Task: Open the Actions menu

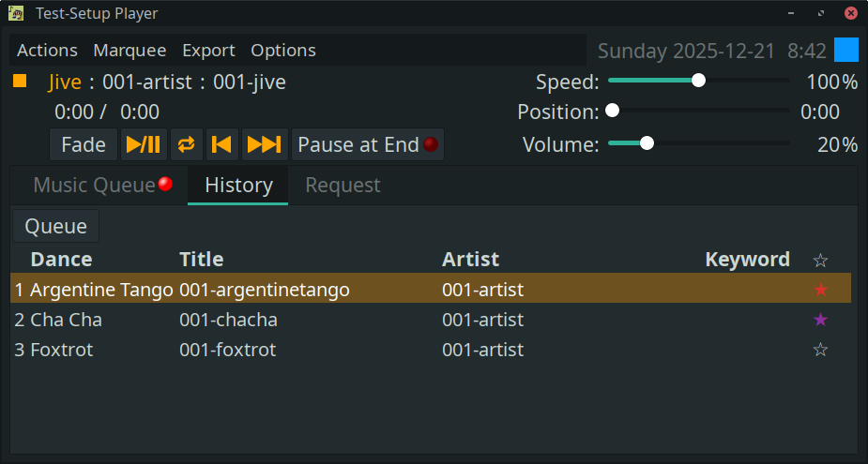Action: [47, 50]
